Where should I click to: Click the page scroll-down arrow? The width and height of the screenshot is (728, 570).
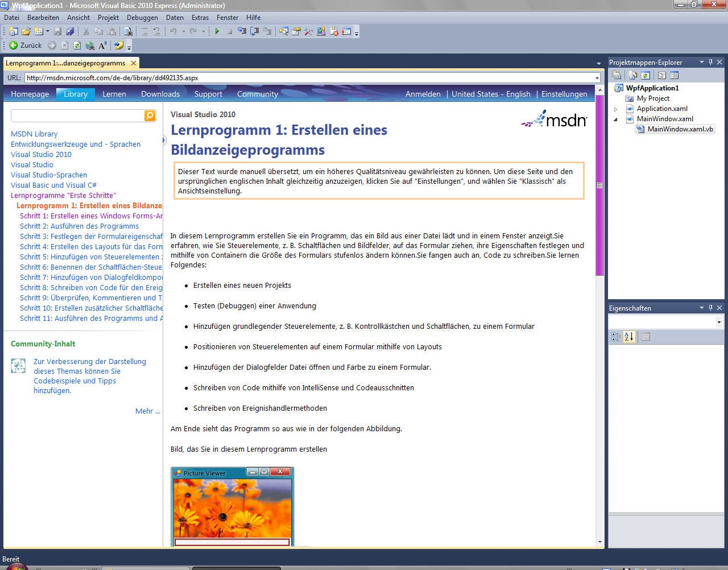coord(599,542)
